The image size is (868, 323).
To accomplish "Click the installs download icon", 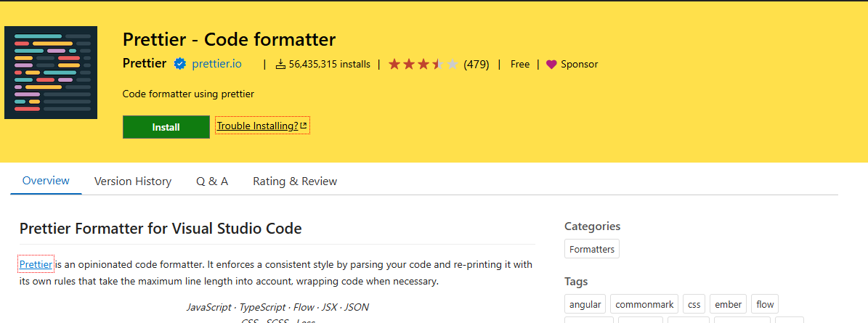I will [280, 64].
